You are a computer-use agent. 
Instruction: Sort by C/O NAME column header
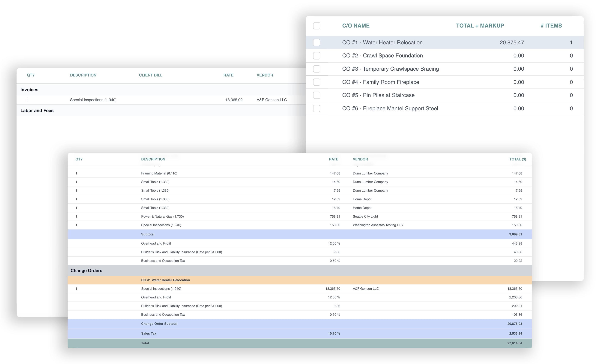point(356,26)
